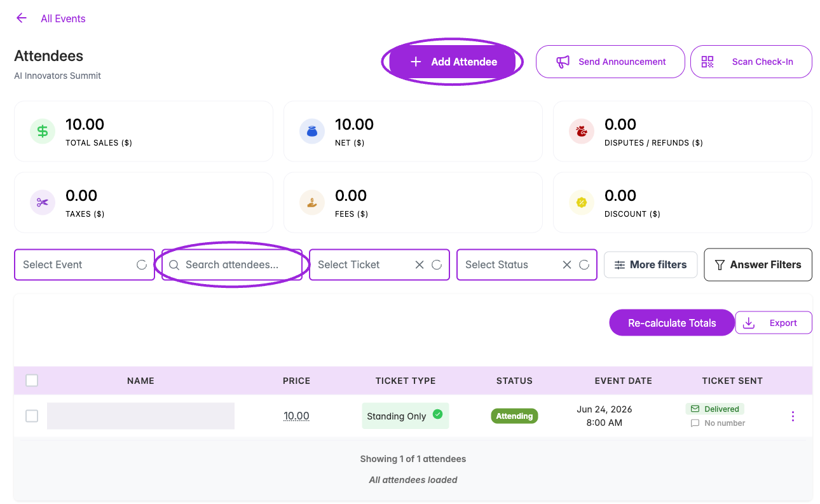The width and height of the screenshot is (820, 504).
Task: Go back using the left arrow icon
Action: pyautogui.click(x=22, y=18)
